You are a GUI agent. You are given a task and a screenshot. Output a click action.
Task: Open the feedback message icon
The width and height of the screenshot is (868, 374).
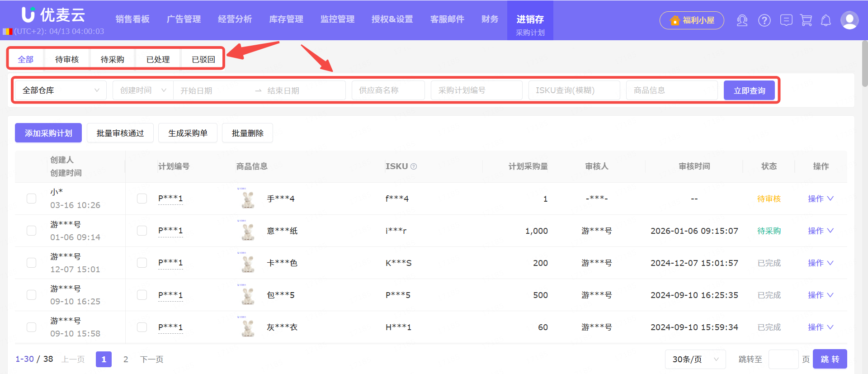click(x=786, y=20)
